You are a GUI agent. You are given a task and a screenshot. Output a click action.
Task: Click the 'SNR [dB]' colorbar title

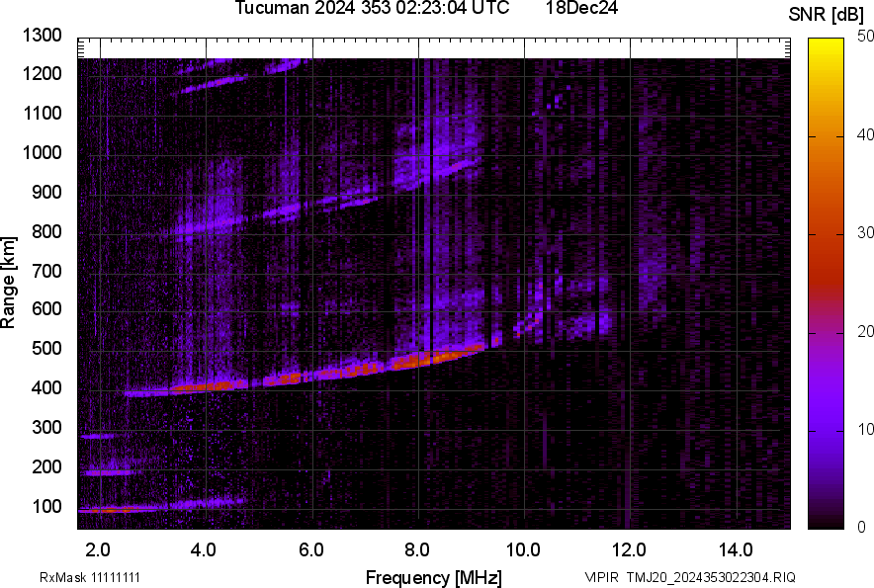click(x=827, y=15)
